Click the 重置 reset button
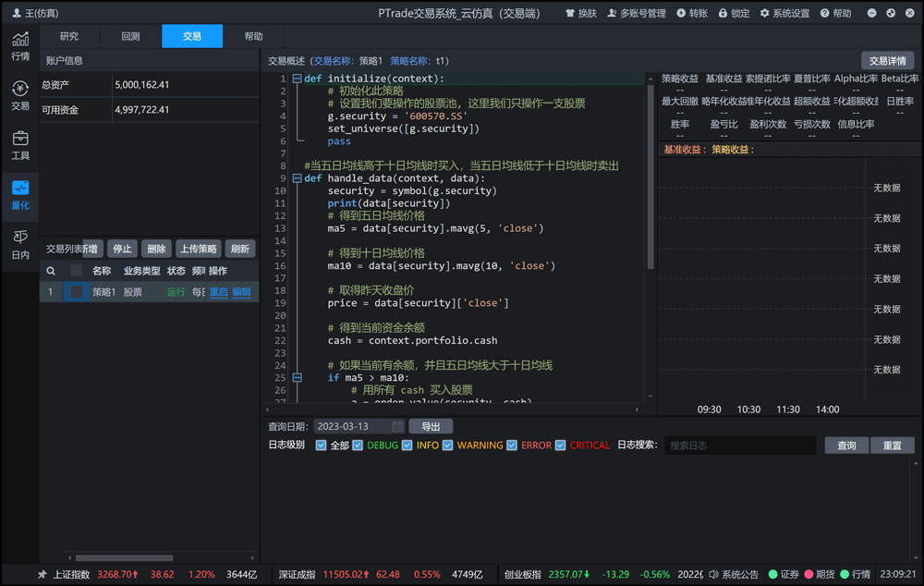This screenshot has width=924, height=586. 893,446
